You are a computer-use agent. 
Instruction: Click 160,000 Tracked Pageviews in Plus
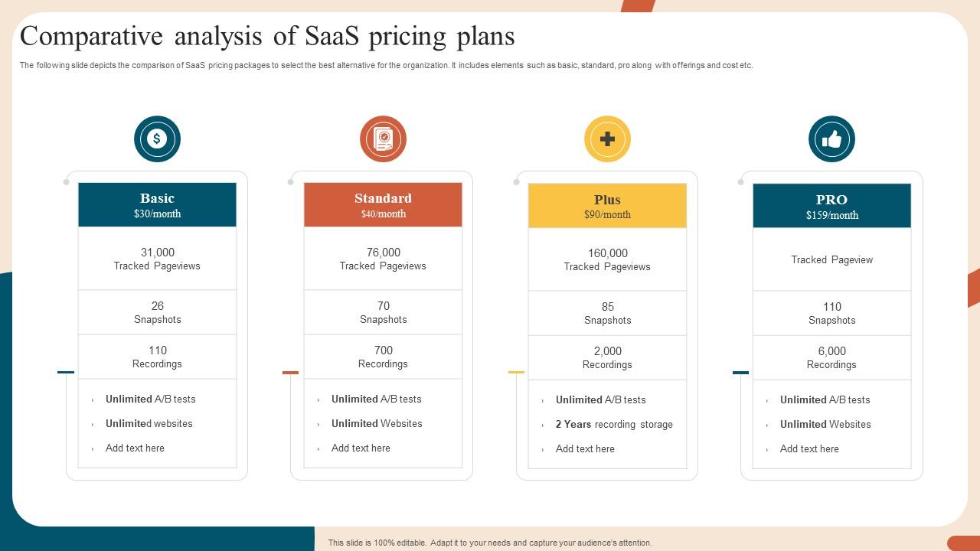[607, 259]
